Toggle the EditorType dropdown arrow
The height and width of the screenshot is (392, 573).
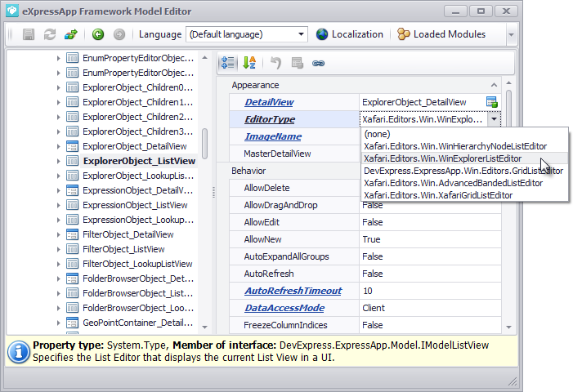[x=494, y=119]
